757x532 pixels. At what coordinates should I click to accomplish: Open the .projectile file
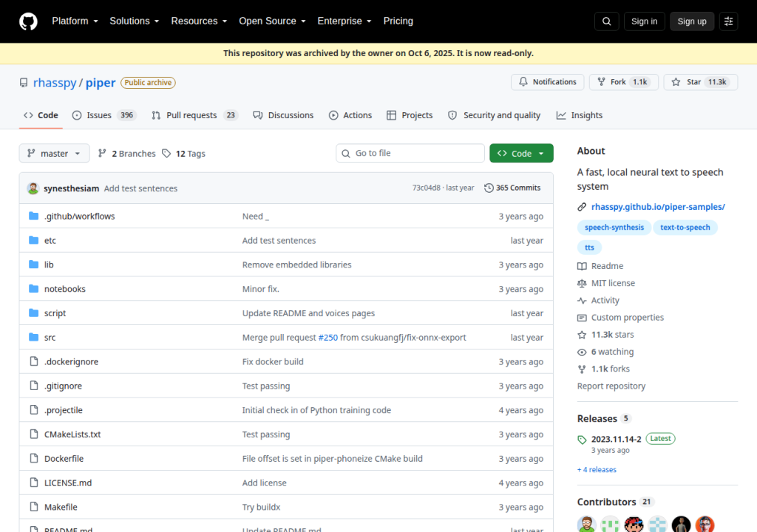tap(64, 410)
